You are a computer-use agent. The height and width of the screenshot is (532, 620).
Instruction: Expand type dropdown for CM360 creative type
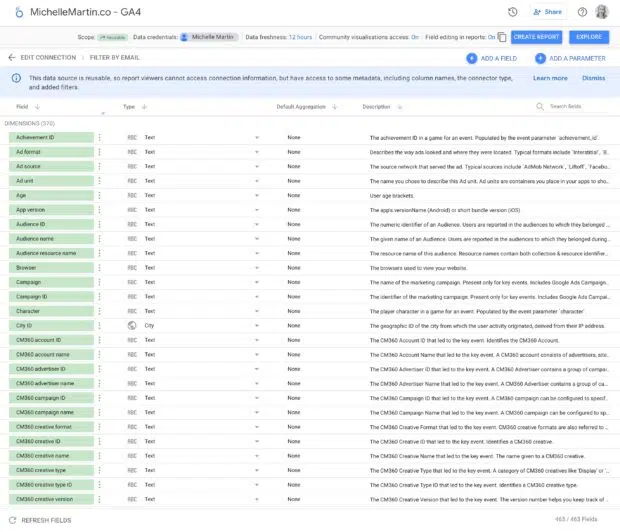point(257,470)
